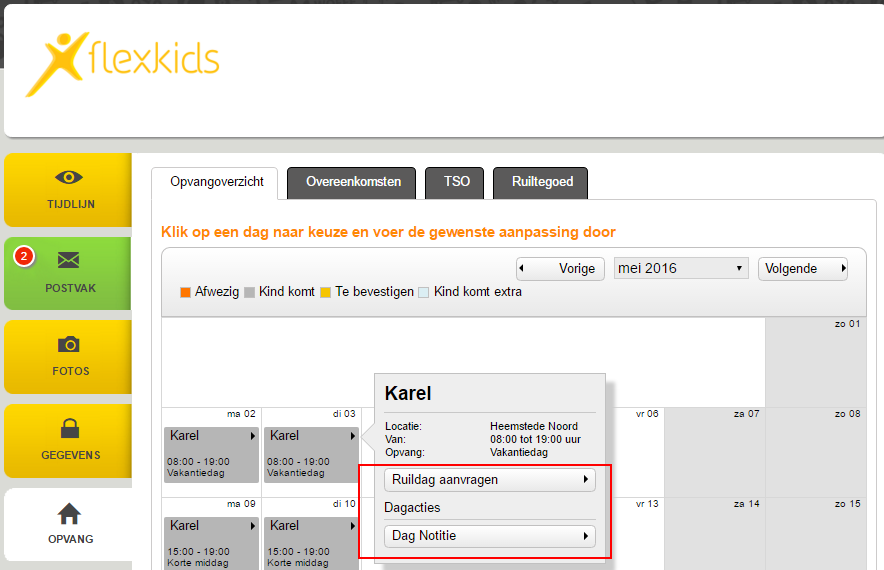Open Fotos camera icon
884x570 pixels.
point(68,345)
